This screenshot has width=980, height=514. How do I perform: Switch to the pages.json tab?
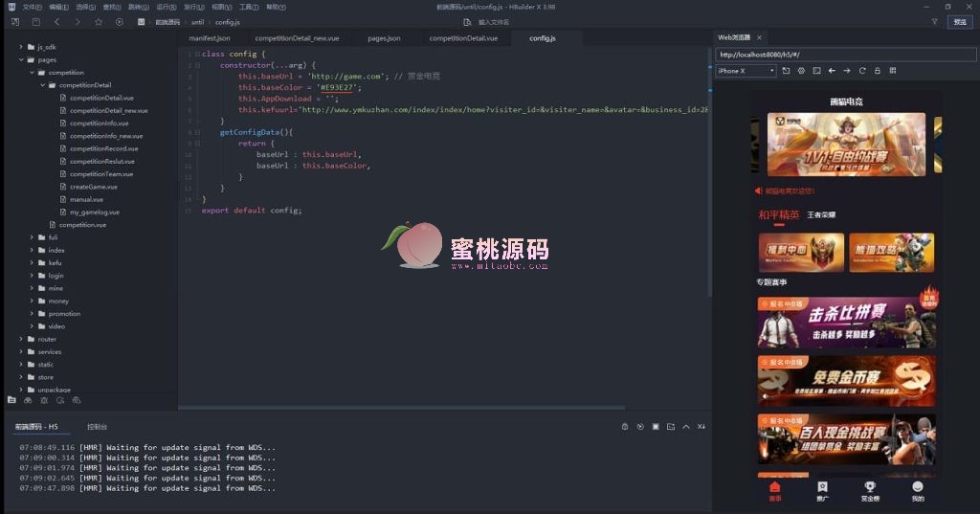tap(384, 38)
